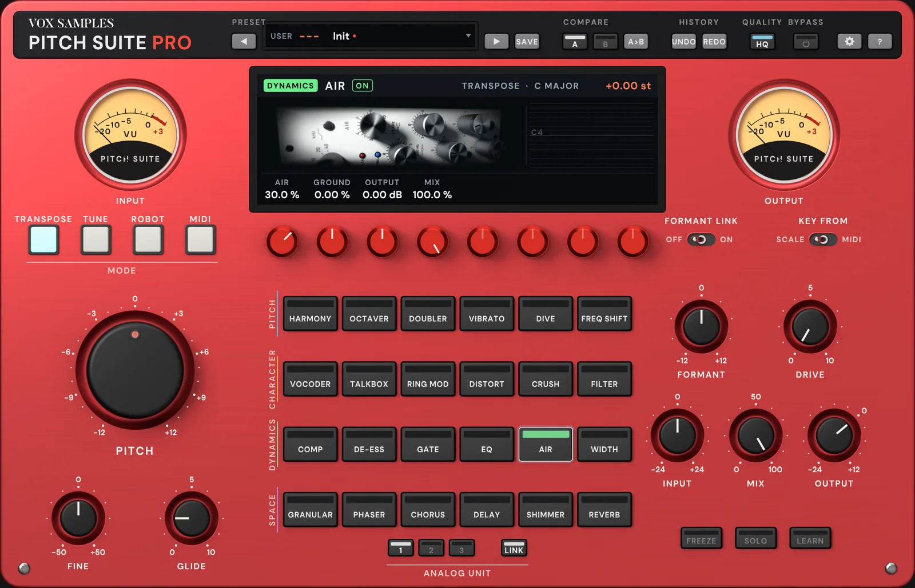Image resolution: width=915 pixels, height=588 pixels.
Task: Copy A to B settings
Action: point(636,42)
